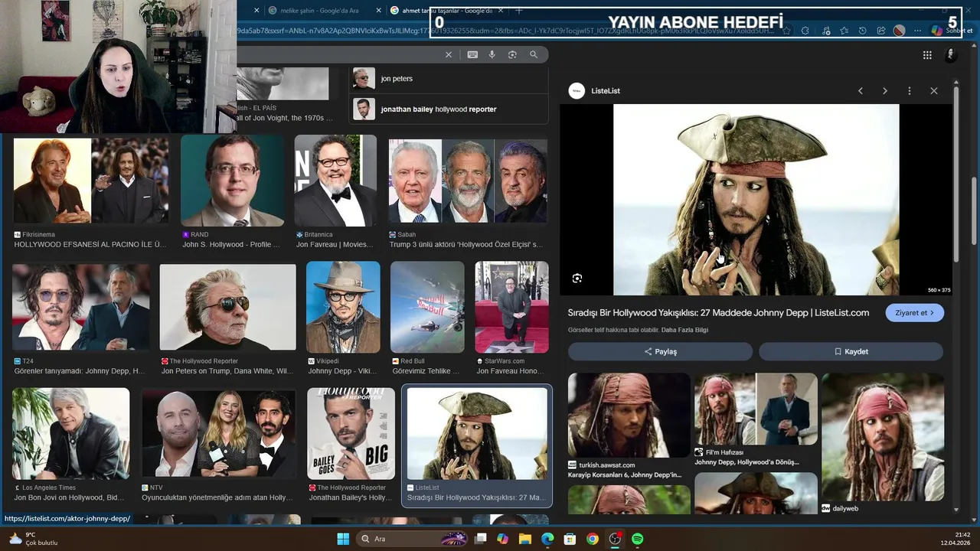Screen dimensions: 980x551
Task: Click the ListeList round site logo
Action: point(577,90)
